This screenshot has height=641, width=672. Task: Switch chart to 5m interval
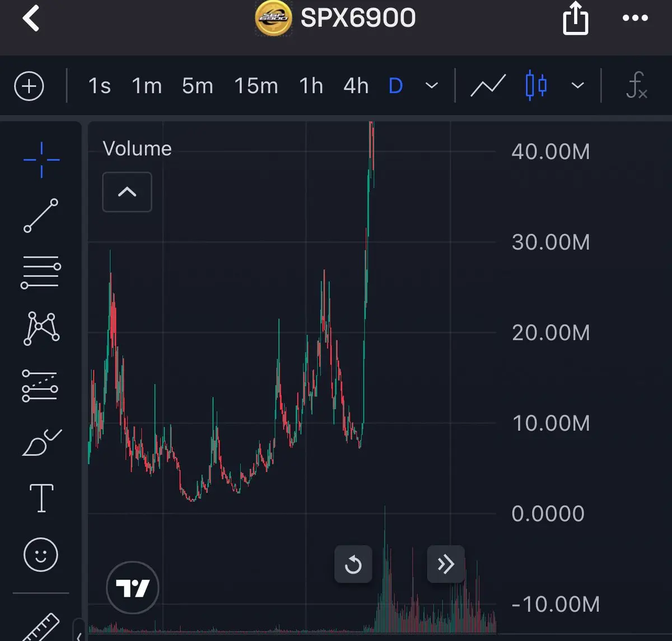click(x=197, y=86)
